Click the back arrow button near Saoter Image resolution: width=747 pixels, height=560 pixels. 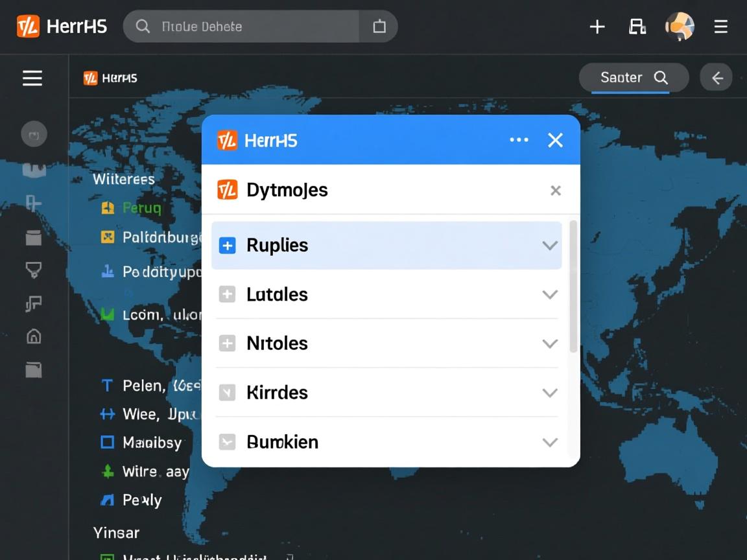[x=717, y=78]
